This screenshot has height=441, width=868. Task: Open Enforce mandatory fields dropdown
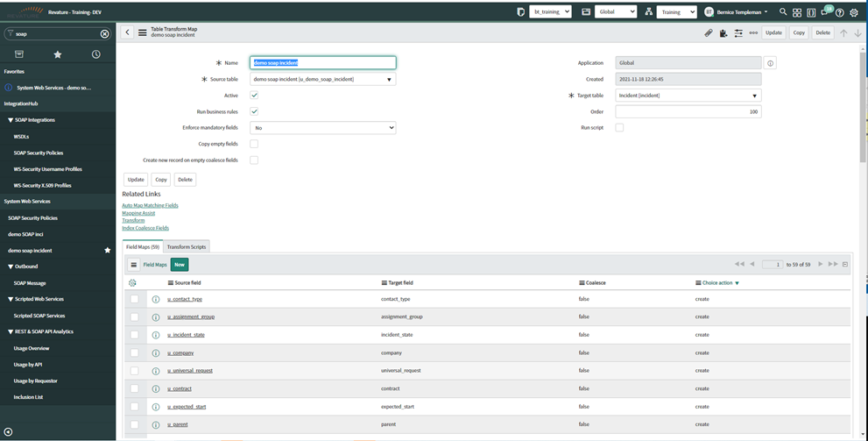322,127
